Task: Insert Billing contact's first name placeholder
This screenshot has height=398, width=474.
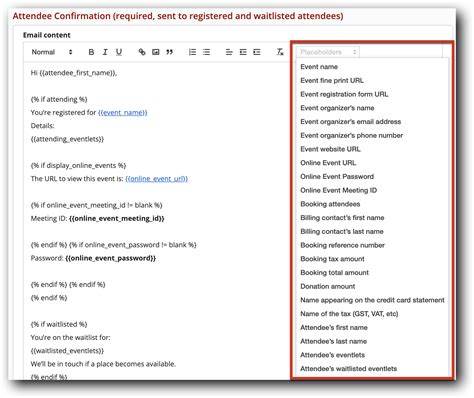Action: click(x=342, y=218)
